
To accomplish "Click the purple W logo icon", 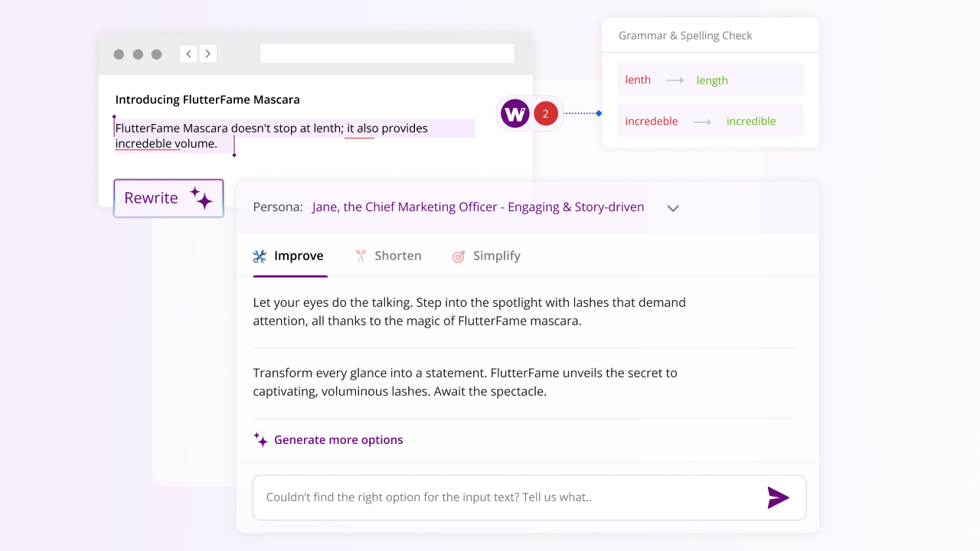I will click(515, 114).
